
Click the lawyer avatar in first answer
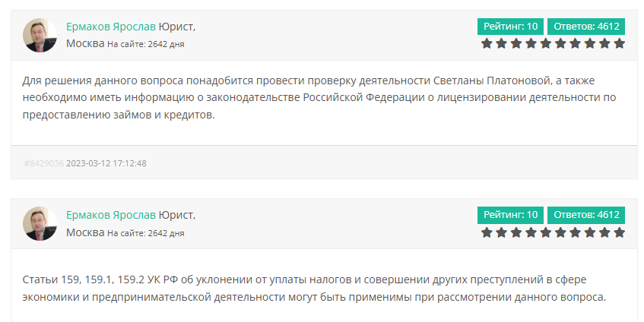coord(40,35)
